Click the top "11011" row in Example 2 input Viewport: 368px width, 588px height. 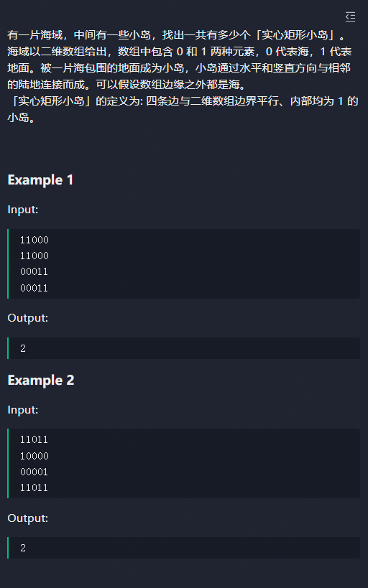point(34,439)
